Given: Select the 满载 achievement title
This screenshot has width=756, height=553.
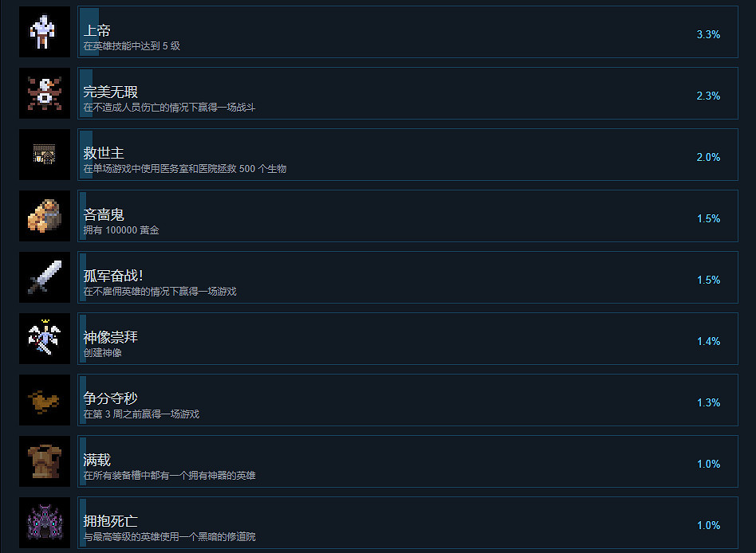Looking at the screenshot, I should (x=97, y=460).
